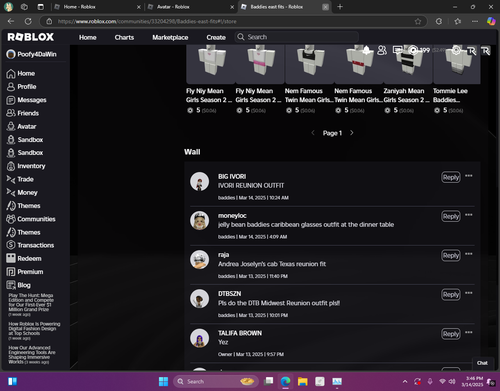
Task: Open the more options menu on raja's post
Action: tap(469, 254)
